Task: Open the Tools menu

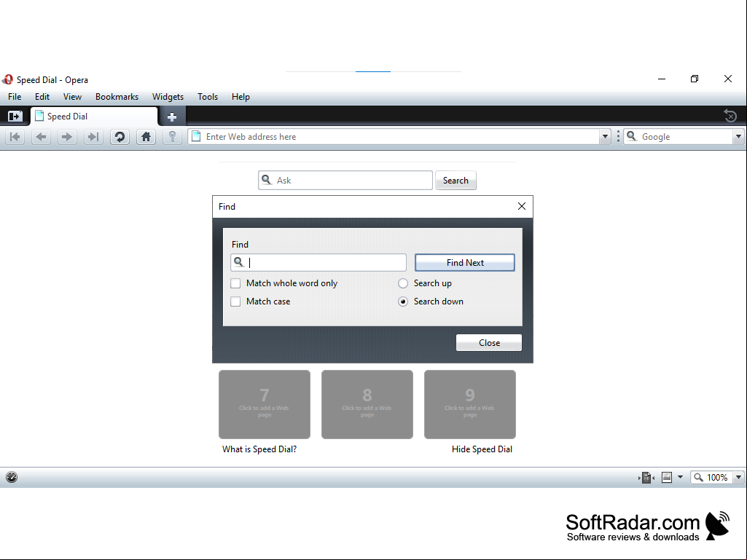Action: [208, 97]
